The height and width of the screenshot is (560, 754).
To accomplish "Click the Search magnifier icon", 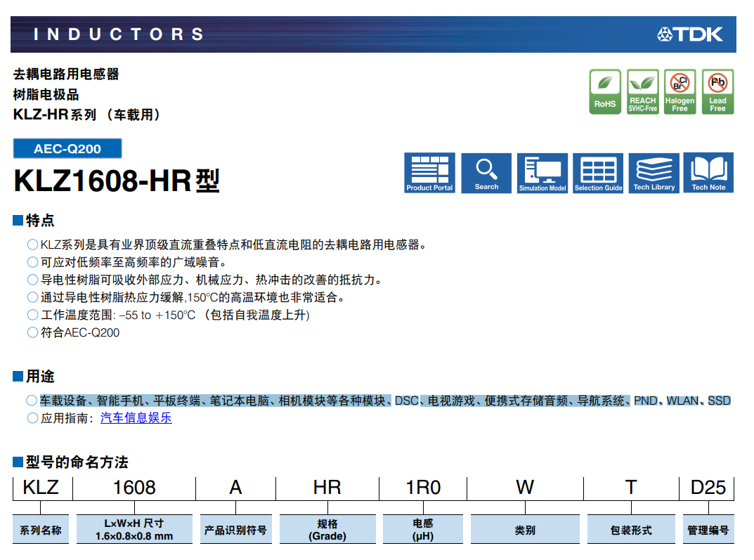I will (486, 173).
